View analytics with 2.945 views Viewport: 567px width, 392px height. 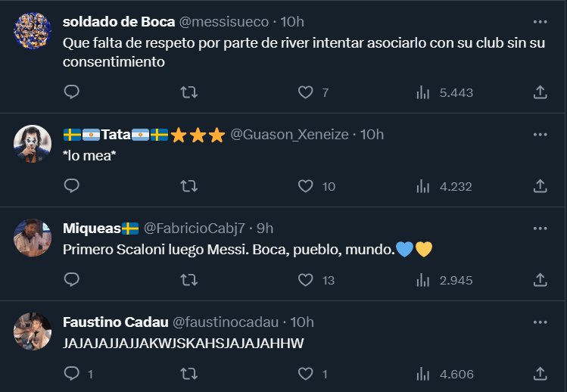click(445, 280)
